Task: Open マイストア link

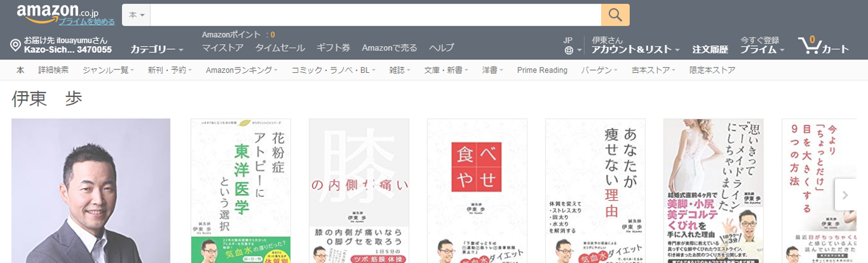Action: point(223,48)
